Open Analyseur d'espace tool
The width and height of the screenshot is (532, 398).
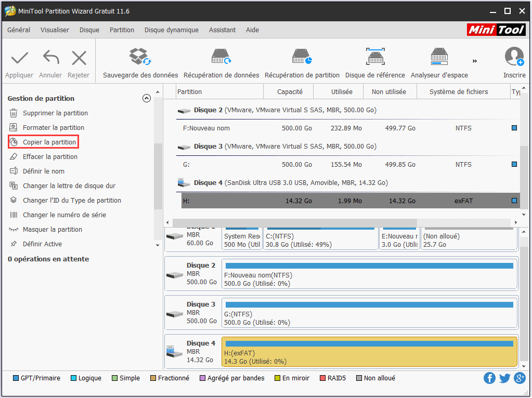[439, 57]
